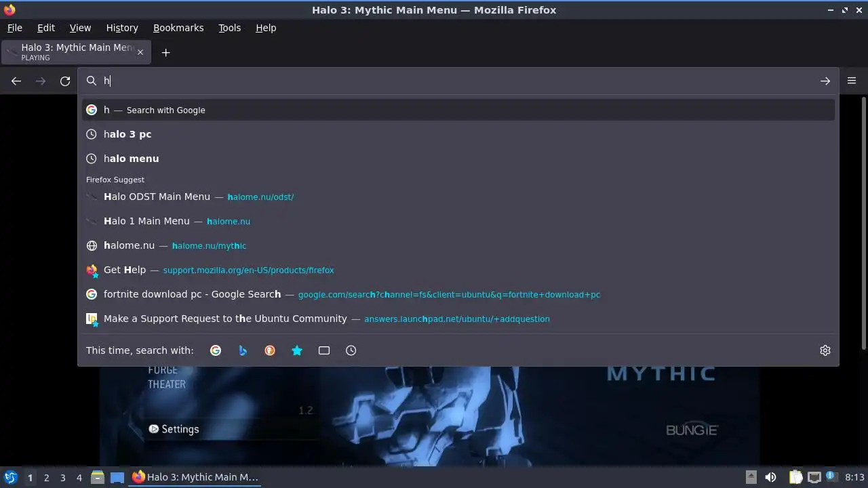Switch to workspace 4
The image size is (868, 488).
[x=79, y=477]
